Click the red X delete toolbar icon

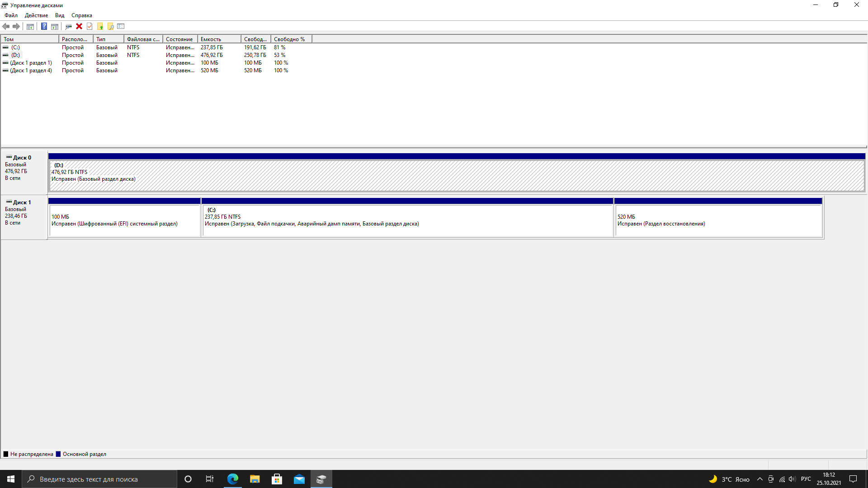coord(79,26)
